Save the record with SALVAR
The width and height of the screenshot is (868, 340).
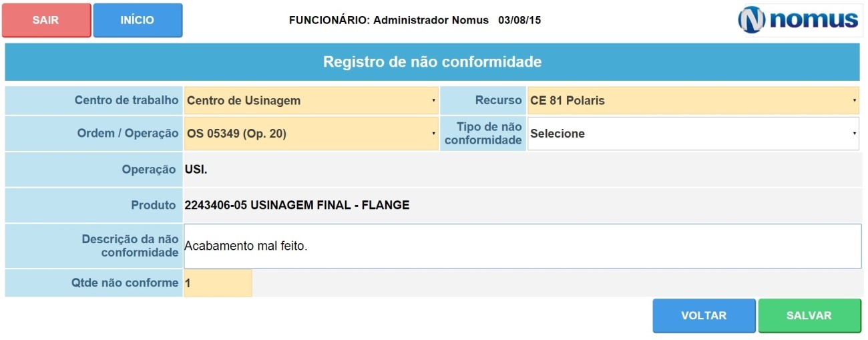(x=809, y=316)
